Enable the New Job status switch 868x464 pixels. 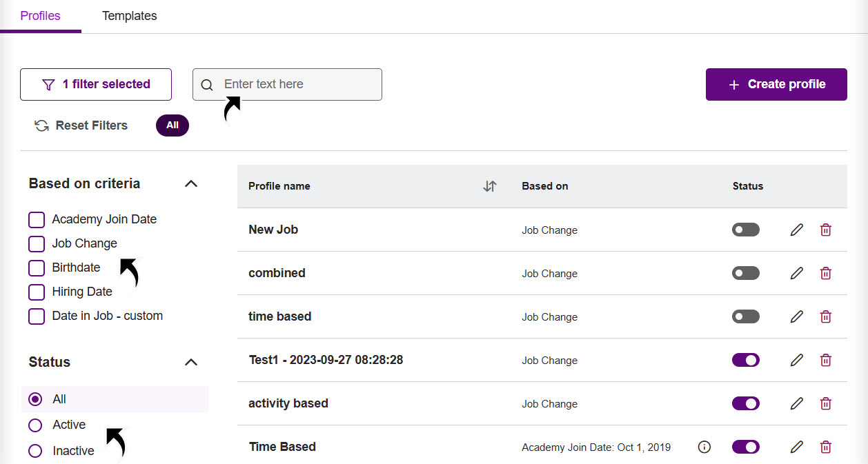(746, 230)
